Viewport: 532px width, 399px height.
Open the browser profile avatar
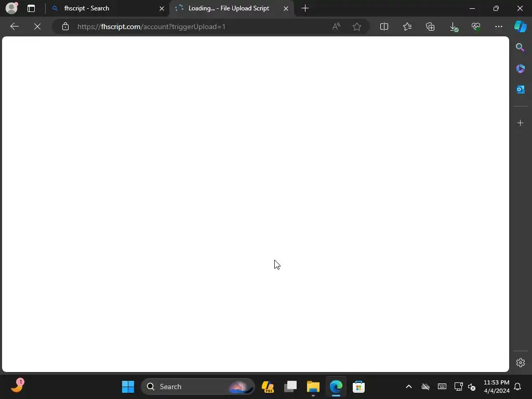[x=11, y=8]
